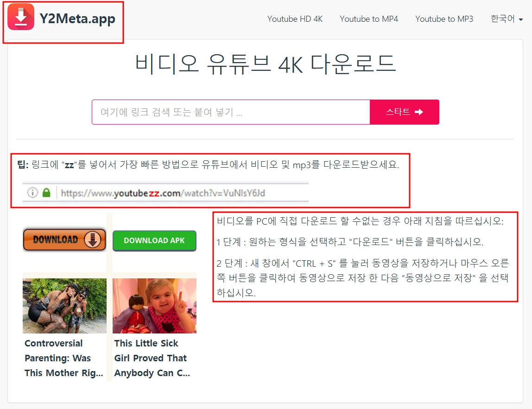
Task: Expand the 한국어 language dropdown
Action: [x=507, y=19]
